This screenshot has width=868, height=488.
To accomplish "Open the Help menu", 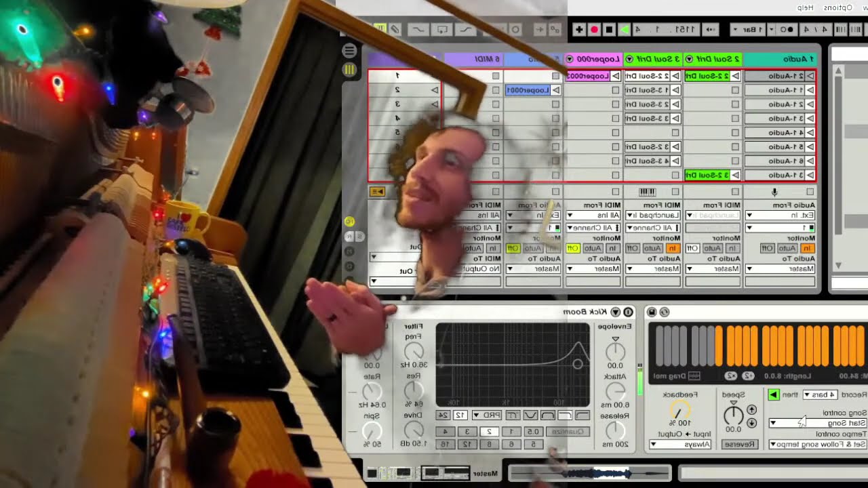I will pos(805,7).
